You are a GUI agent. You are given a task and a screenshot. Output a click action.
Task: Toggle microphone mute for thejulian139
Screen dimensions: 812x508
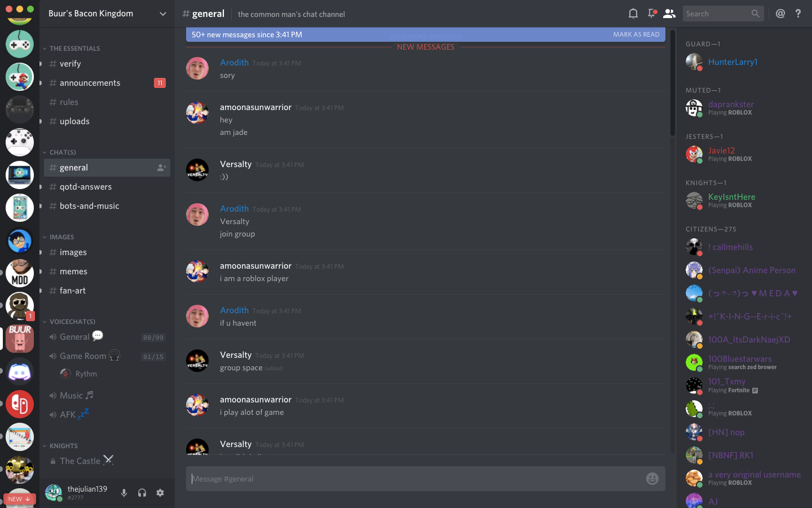(124, 493)
